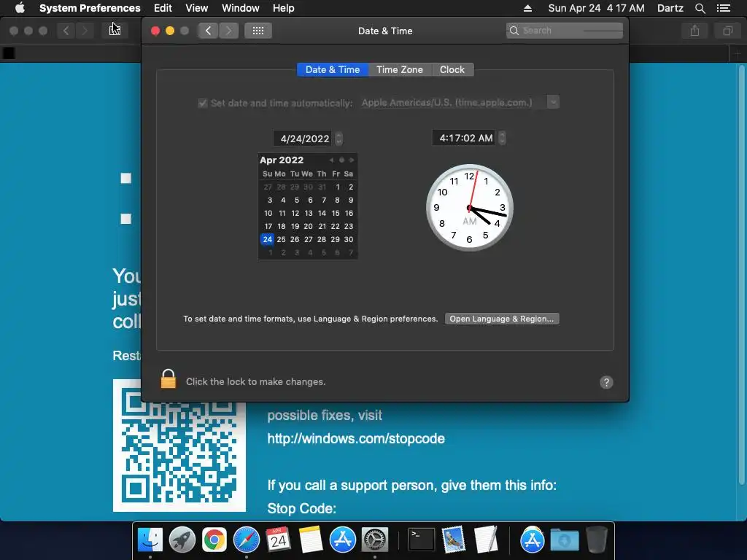The height and width of the screenshot is (560, 747).
Task: Open the blue App Store Dock icon
Action: pyautogui.click(x=343, y=540)
